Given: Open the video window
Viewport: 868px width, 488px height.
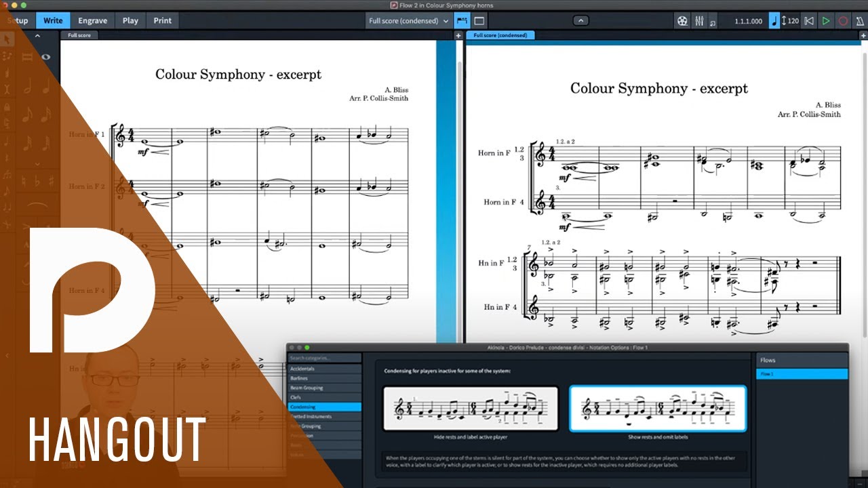Looking at the screenshot, I should (682, 21).
